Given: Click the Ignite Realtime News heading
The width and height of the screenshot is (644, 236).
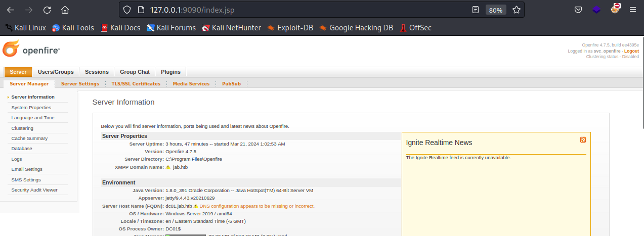Looking at the screenshot, I should coord(439,143).
